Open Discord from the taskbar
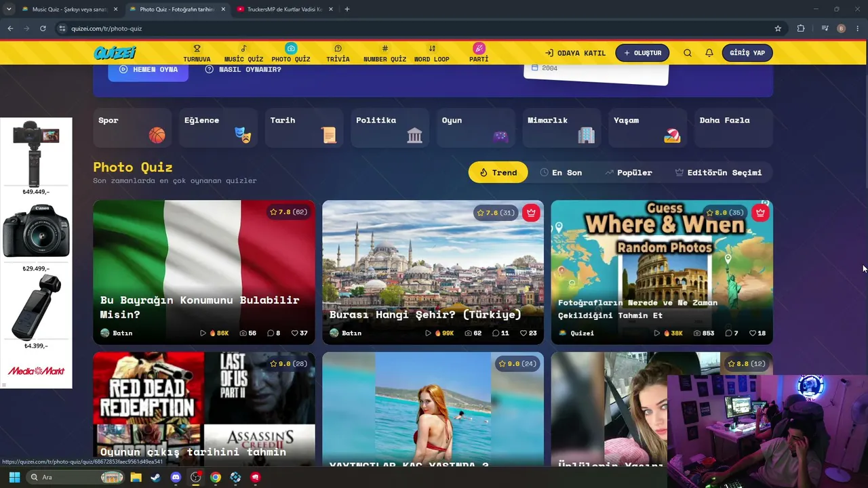Image resolution: width=868 pixels, height=488 pixels. pos(176,477)
